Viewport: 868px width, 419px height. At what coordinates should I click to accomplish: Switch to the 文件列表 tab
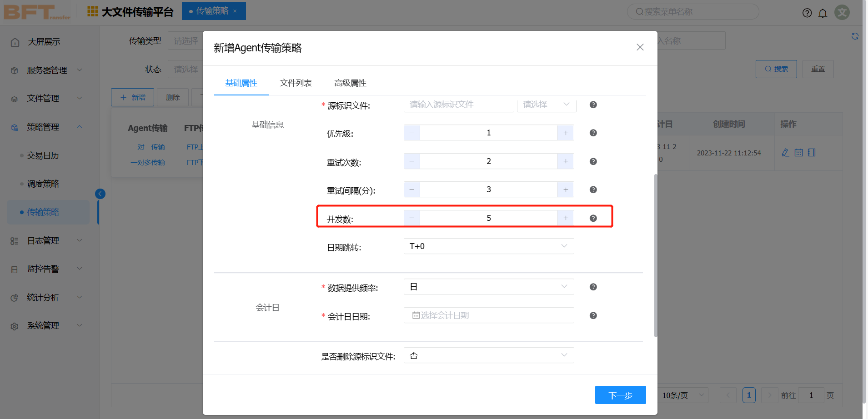point(296,83)
